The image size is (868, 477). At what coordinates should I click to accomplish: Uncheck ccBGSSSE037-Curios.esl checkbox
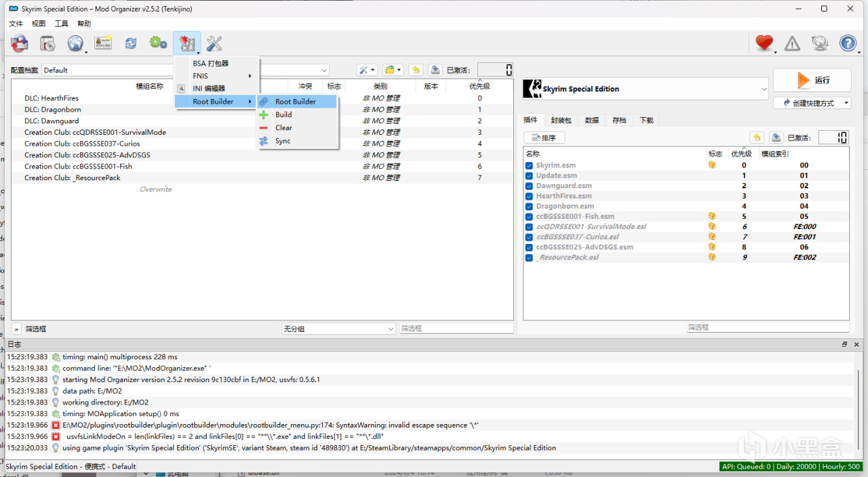point(529,236)
